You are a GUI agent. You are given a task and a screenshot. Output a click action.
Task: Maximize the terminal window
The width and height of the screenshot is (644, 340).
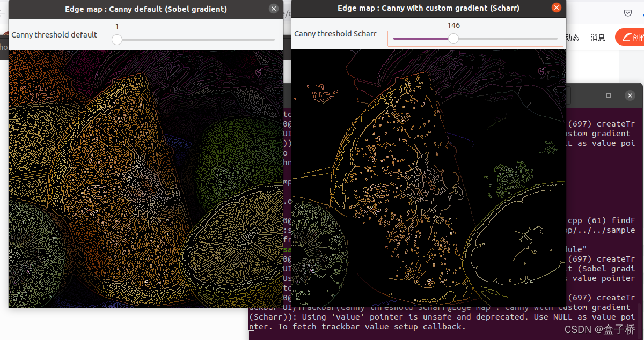tap(609, 95)
